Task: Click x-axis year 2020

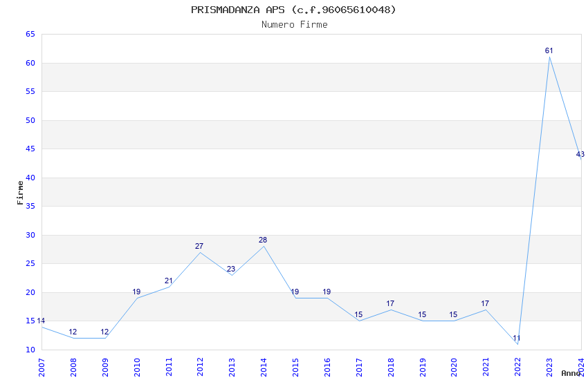Action: point(454,367)
